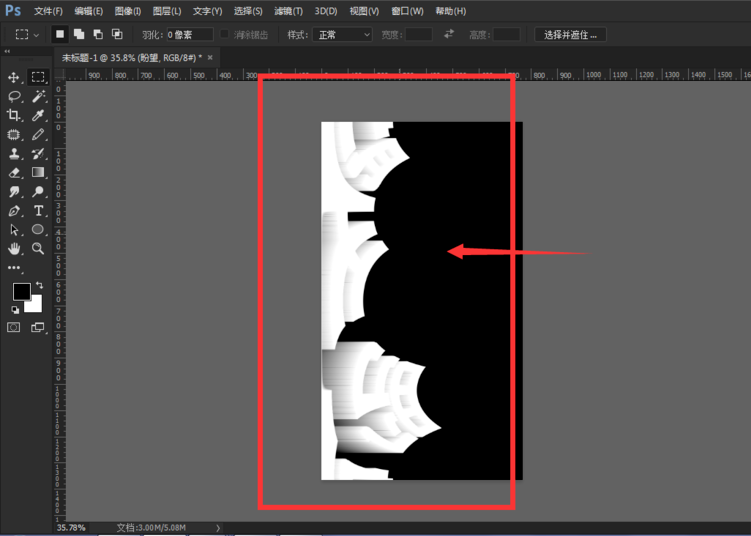This screenshot has width=751, height=536.
Task: Select the Crop tool
Action: (13, 115)
